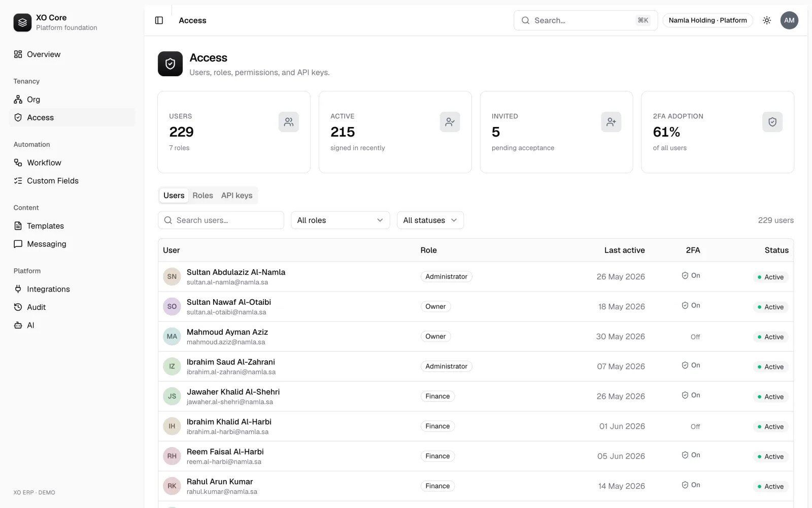Switch to the API keys tab
Screen dimensions: 812x508
[x=236, y=196]
